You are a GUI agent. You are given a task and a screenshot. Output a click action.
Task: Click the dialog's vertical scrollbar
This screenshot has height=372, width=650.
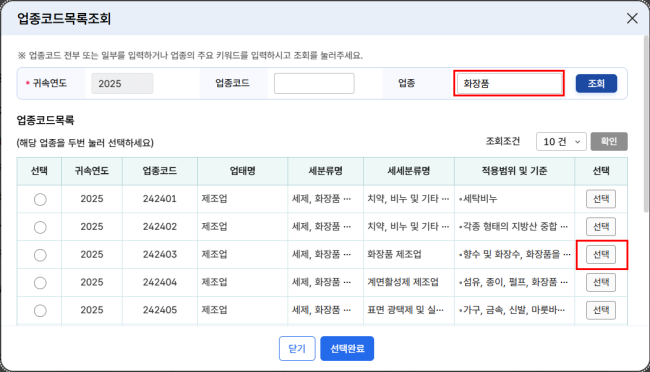pos(647,124)
